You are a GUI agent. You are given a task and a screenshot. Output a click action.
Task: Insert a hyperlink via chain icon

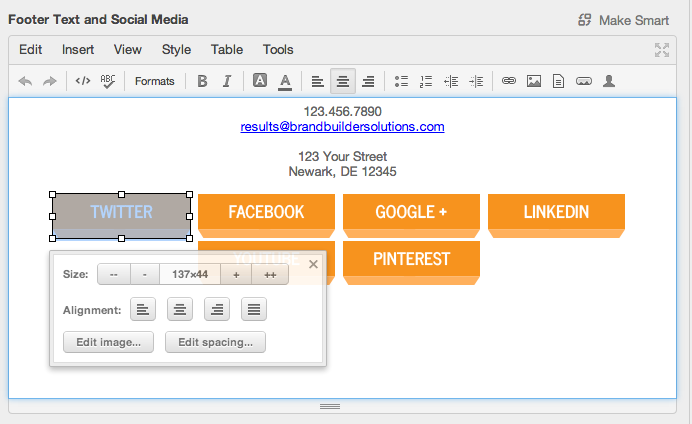click(x=509, y=81)
